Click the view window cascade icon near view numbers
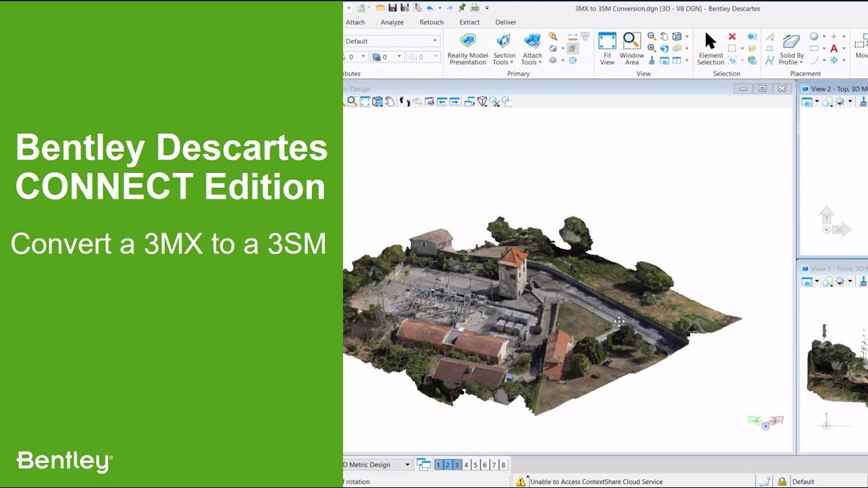 pos(424,465)
